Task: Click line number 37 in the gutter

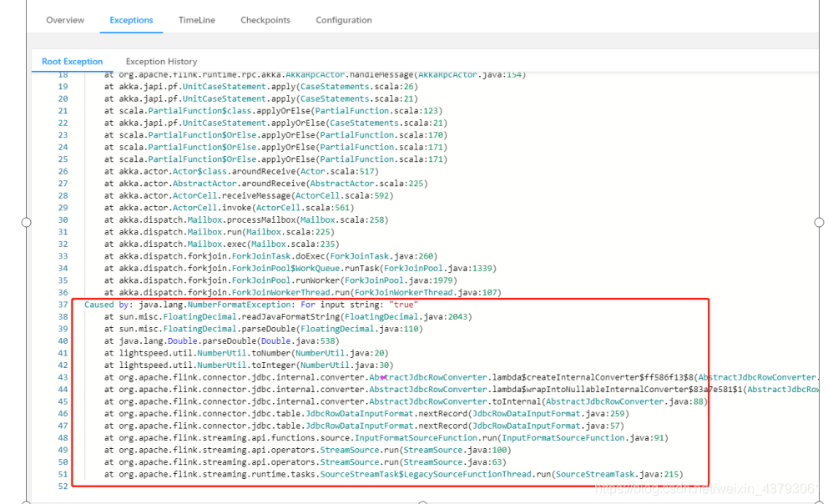Action: [x=63, y=305]
